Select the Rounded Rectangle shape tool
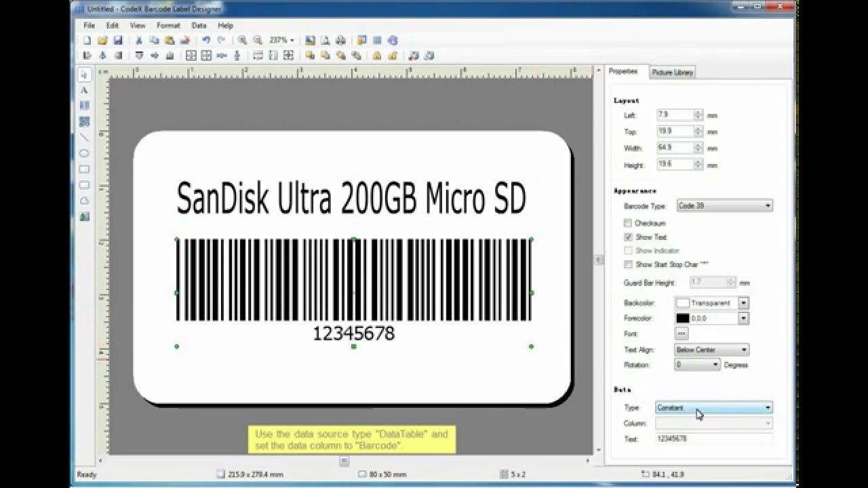 point(84,185)
